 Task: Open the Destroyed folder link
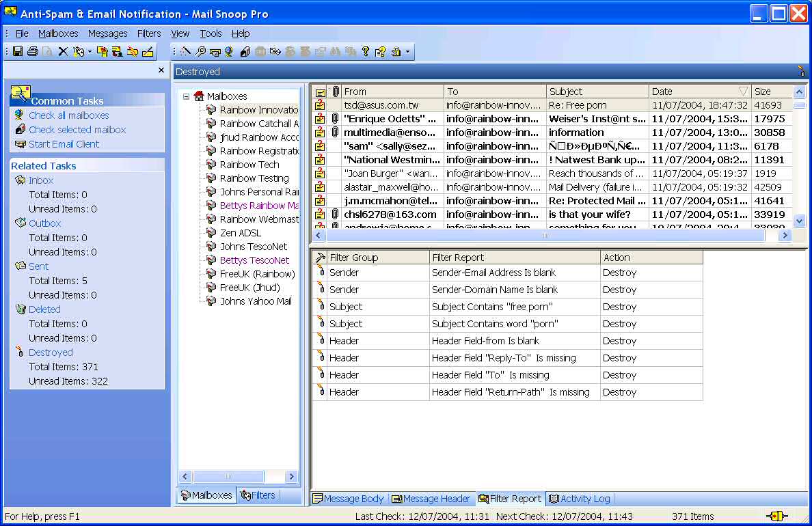point(50,352)
